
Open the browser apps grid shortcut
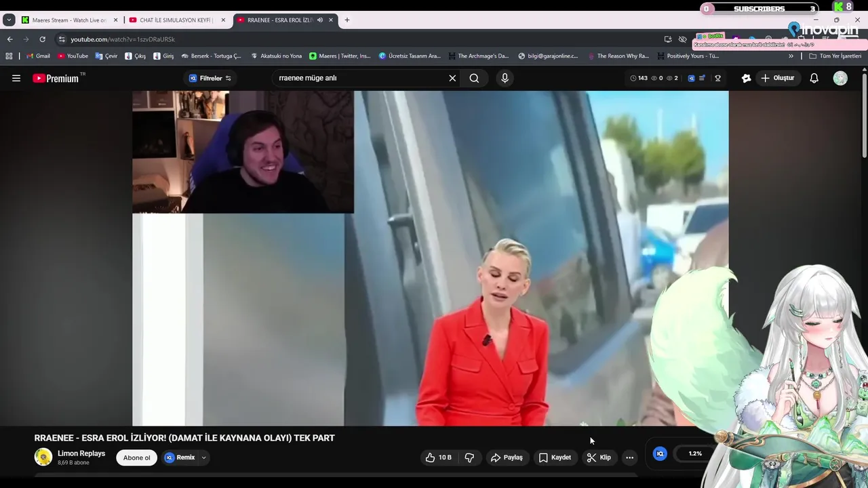pos(9,56)
